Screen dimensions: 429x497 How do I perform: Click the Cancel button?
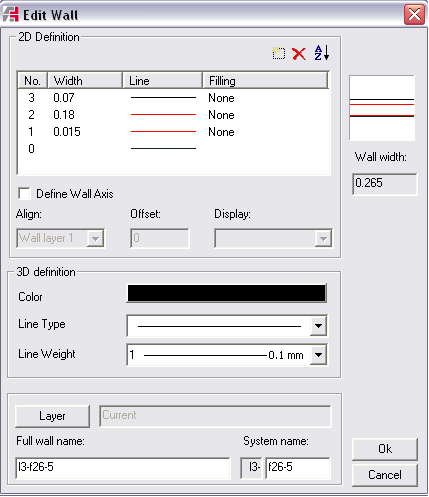click(x=385, y=475)
